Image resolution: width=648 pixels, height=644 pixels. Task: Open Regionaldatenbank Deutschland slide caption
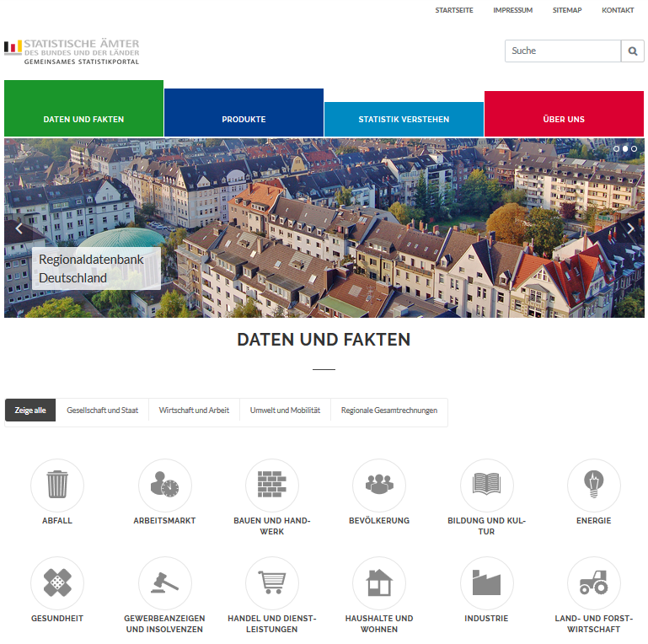pos(96,268)
